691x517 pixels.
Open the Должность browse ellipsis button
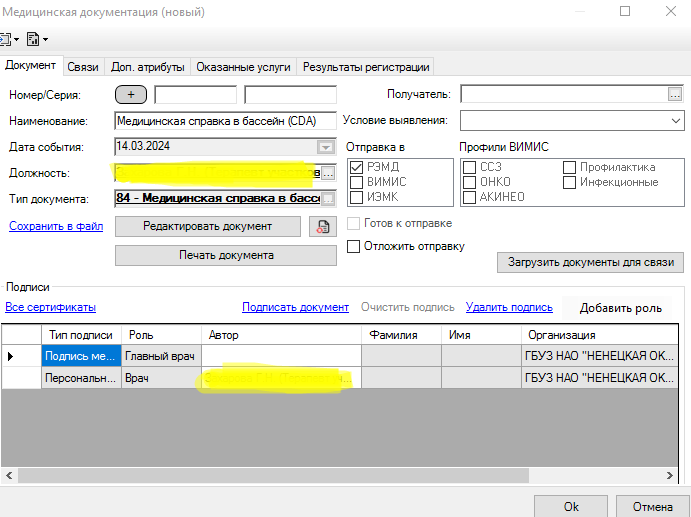[328, 173]
